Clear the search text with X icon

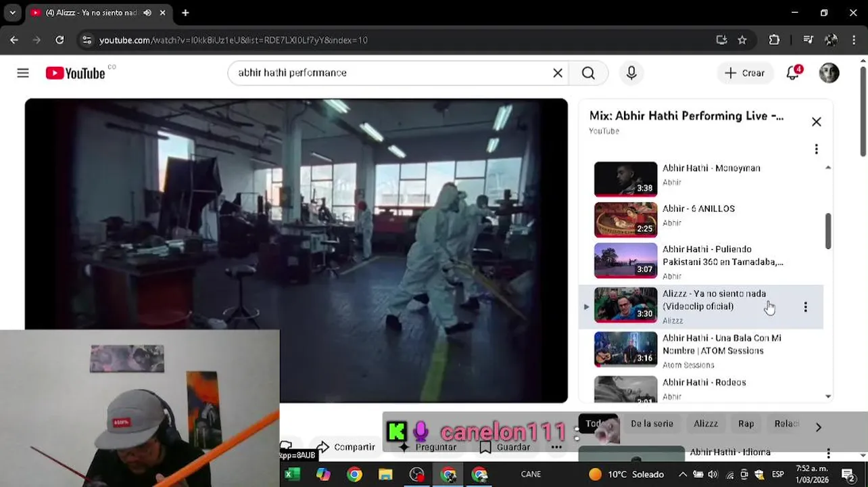558,73
